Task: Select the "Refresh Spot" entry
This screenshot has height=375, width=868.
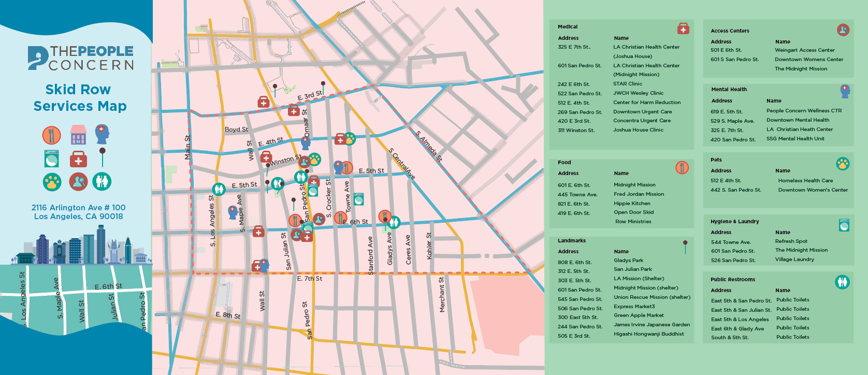Action: pos(791,241)
